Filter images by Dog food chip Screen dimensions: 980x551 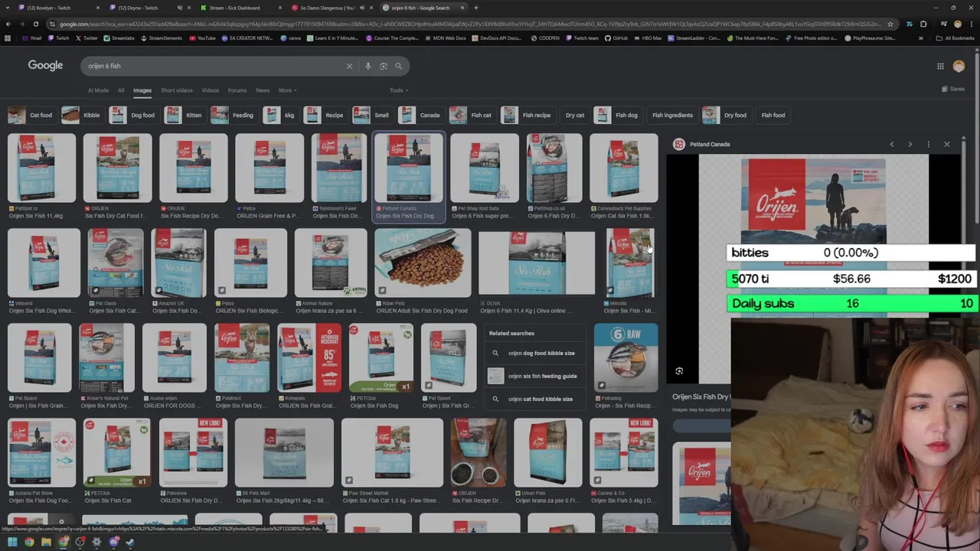coord(132,116)
